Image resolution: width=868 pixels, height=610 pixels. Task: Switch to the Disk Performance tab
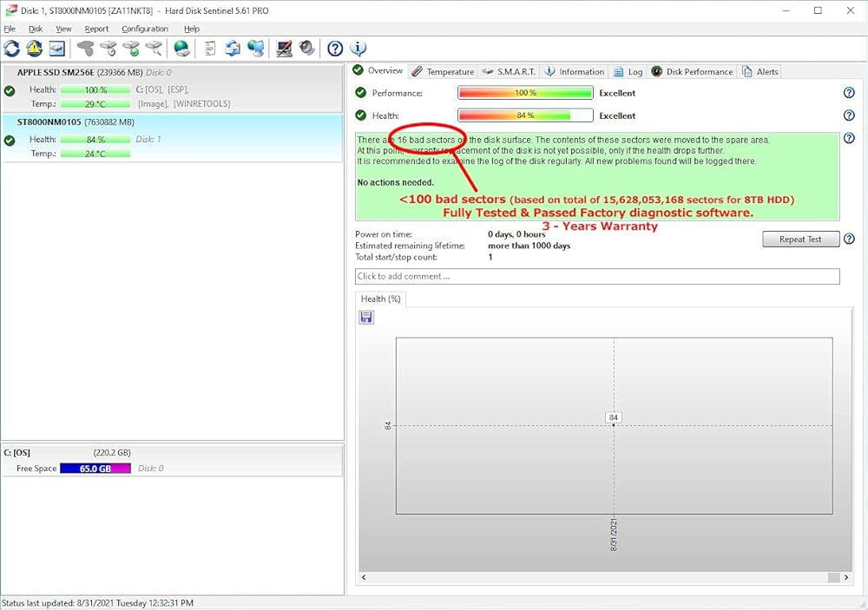coord(692,71)
